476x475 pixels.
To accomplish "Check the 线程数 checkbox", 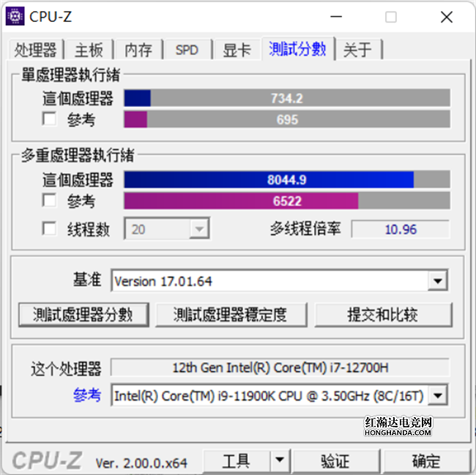I will click(49, 228).
